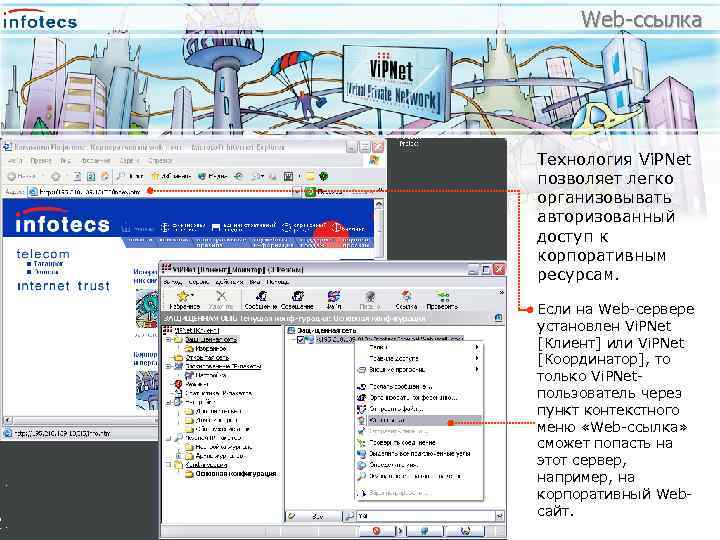720x540 pixels.
Task: Click the blue shield icon in ViPNet status bar
Action: click(x=425, y=531)
